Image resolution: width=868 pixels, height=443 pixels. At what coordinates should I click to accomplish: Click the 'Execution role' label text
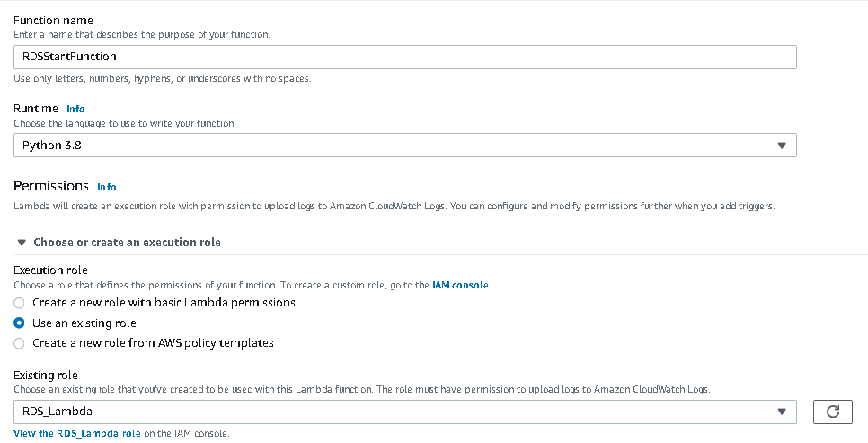click(51, 270)
